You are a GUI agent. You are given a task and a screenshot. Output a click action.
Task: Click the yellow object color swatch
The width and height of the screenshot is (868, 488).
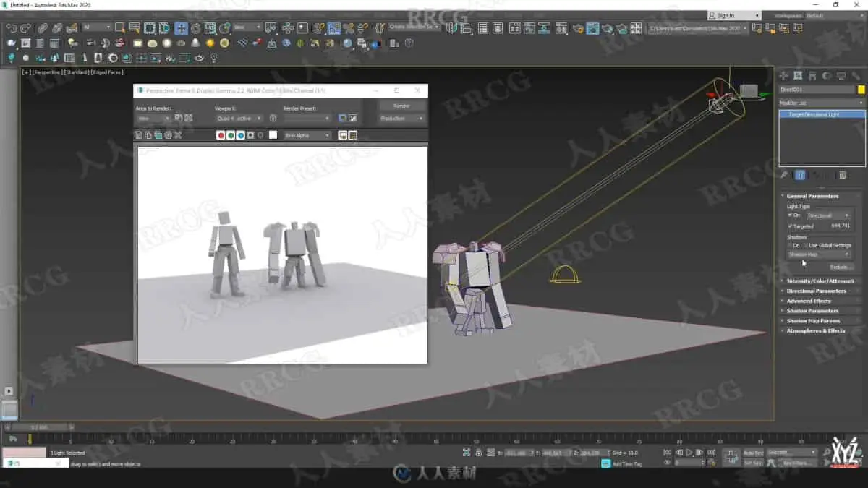click(861, 90)
